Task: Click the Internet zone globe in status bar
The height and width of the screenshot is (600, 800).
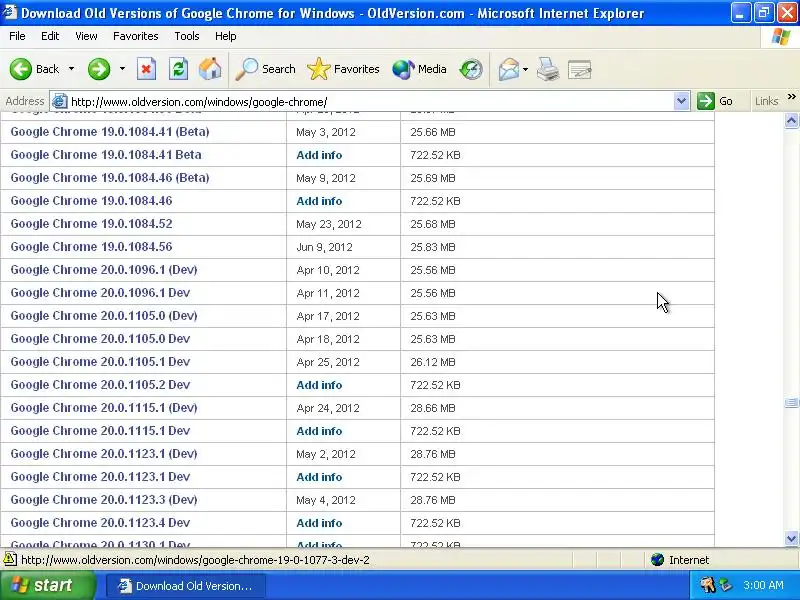Action: click(658, 560)
